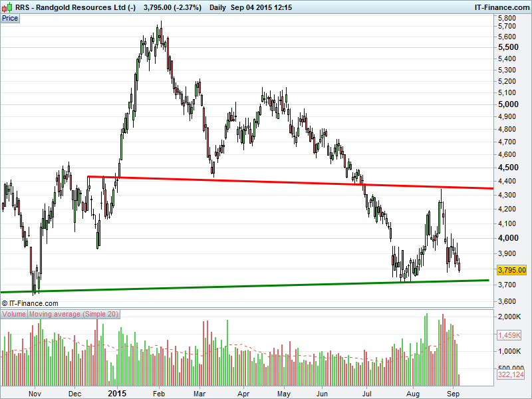
Task: Click the Jul date axis label
Action: [x=367, y=394]
